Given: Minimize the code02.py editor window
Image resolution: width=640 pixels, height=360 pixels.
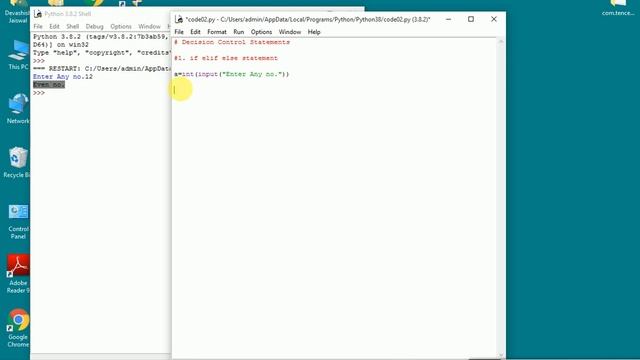Looking at the screenshot, I should coord(448,19).
